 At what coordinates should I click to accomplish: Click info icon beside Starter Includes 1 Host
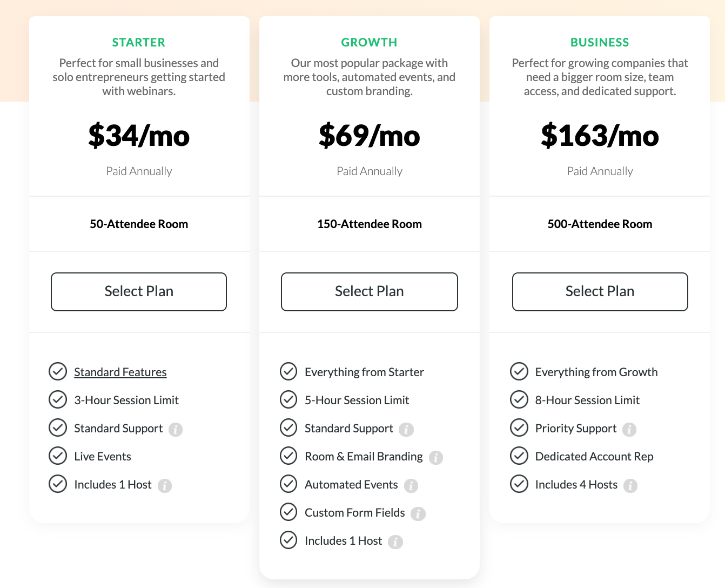[x=165, y=486]
